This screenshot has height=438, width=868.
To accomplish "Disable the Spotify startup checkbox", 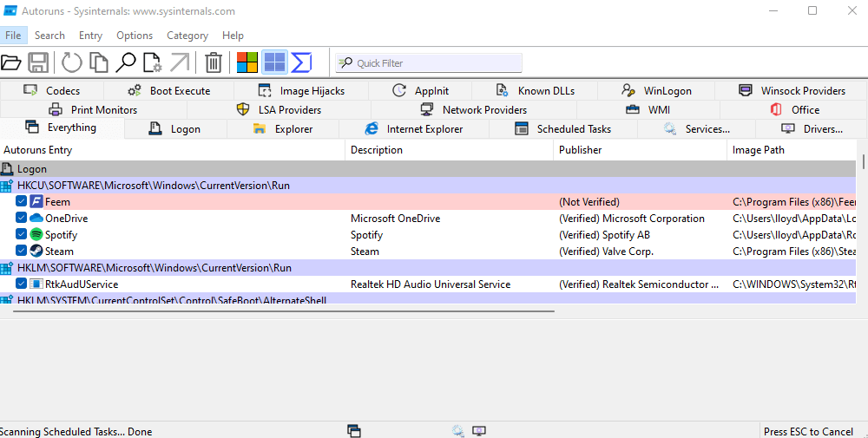I will [22, 235].
